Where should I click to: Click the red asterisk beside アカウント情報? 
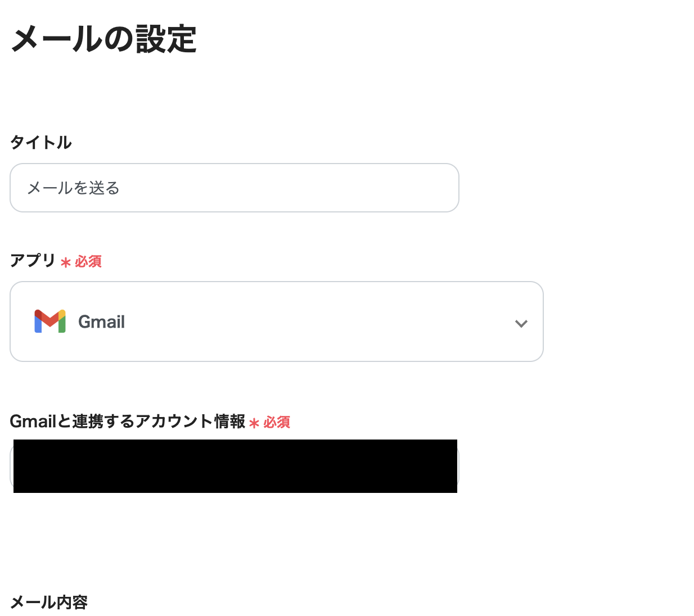coord(254,423)
